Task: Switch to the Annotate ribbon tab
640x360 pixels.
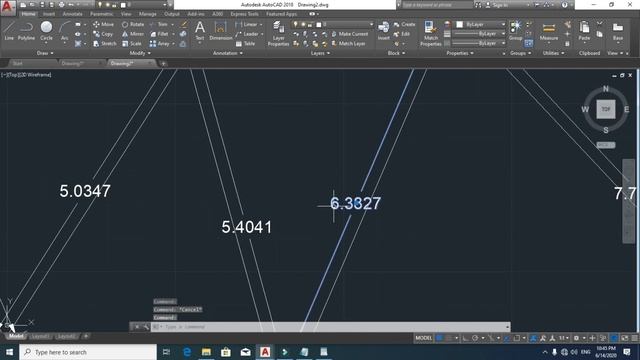Action: (x=72, y=14)
